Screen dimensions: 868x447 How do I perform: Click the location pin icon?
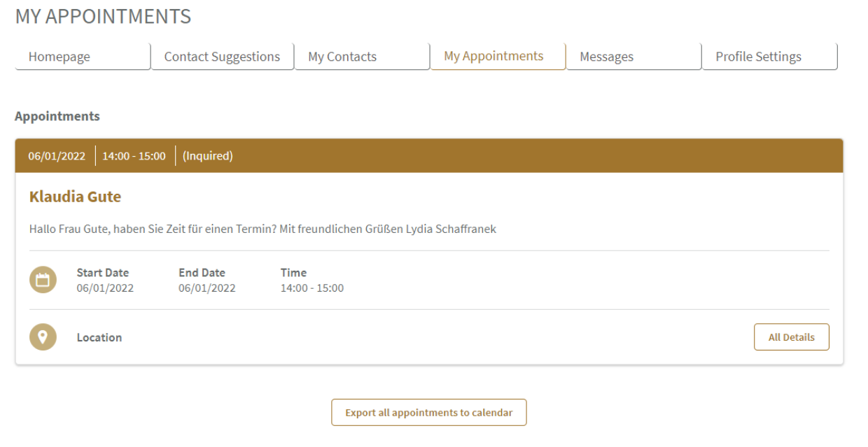(x=43, y=337)
